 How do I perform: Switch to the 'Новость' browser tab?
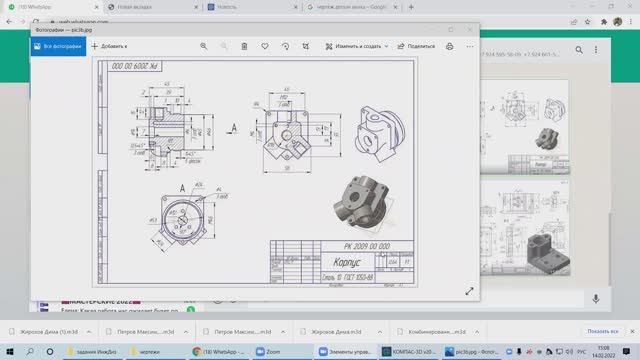(x=252, y=7)
